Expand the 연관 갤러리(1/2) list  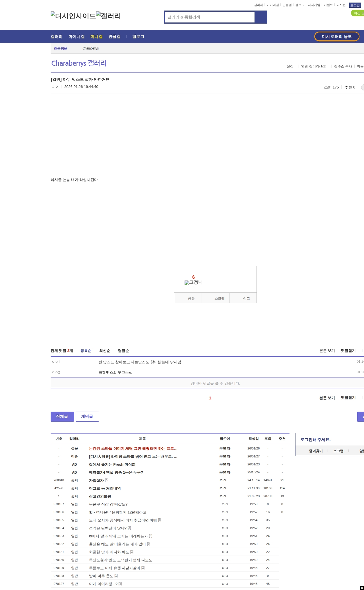click(314, 66)
